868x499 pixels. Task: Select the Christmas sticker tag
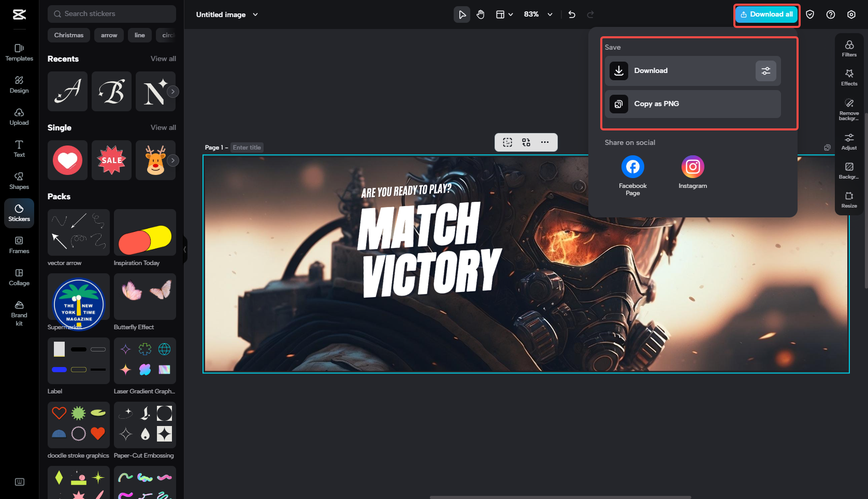[69, 35]
